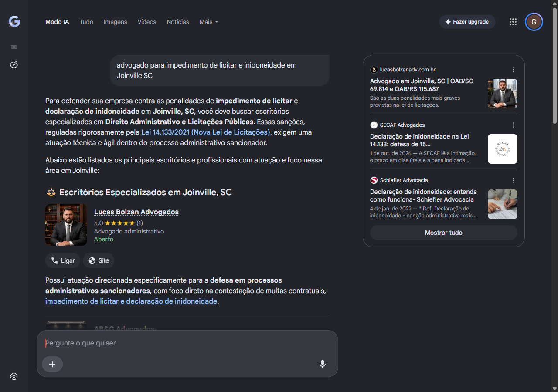Open the Imagens tab
Image resolution: width=558 pixels, height=392 pixels.
point(116,22)
